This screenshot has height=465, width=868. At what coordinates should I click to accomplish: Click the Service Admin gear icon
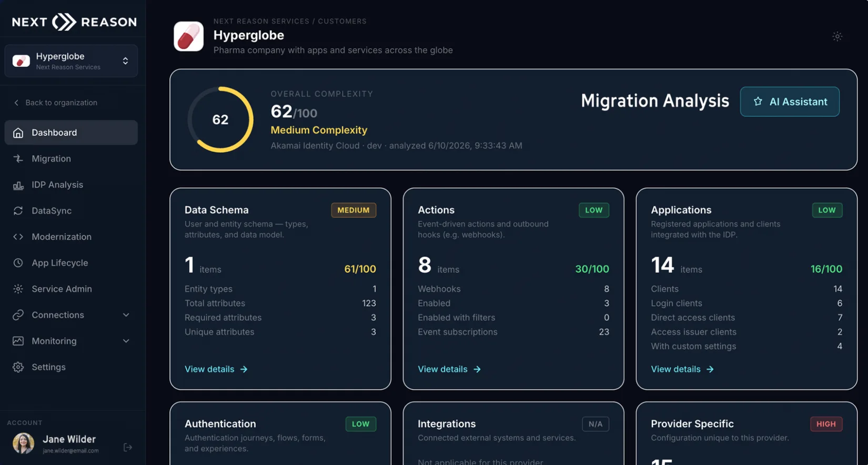[18, 289]
